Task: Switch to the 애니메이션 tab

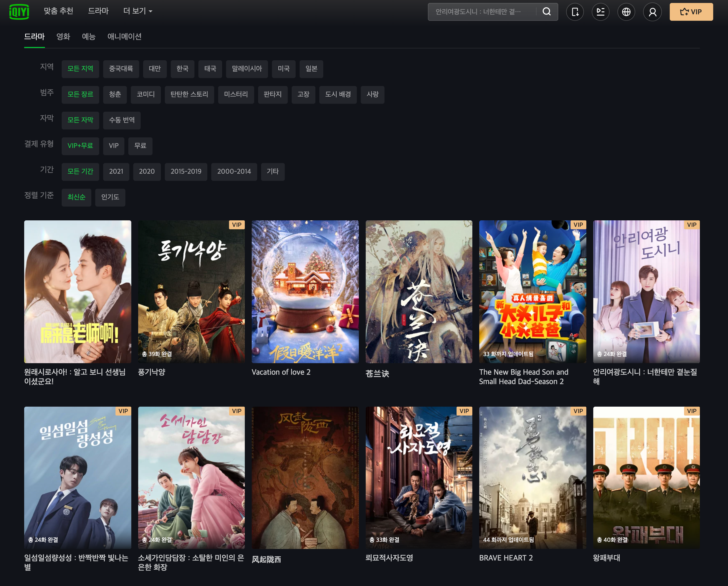Action: click(x=124, y=37)
